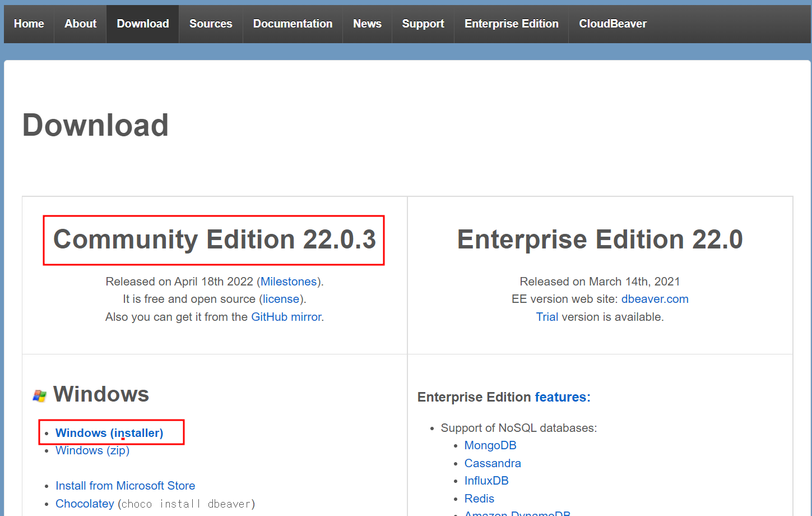Click the Windows logo icon
Viewport: 812px width, 516px height.
tap(39, 396)
